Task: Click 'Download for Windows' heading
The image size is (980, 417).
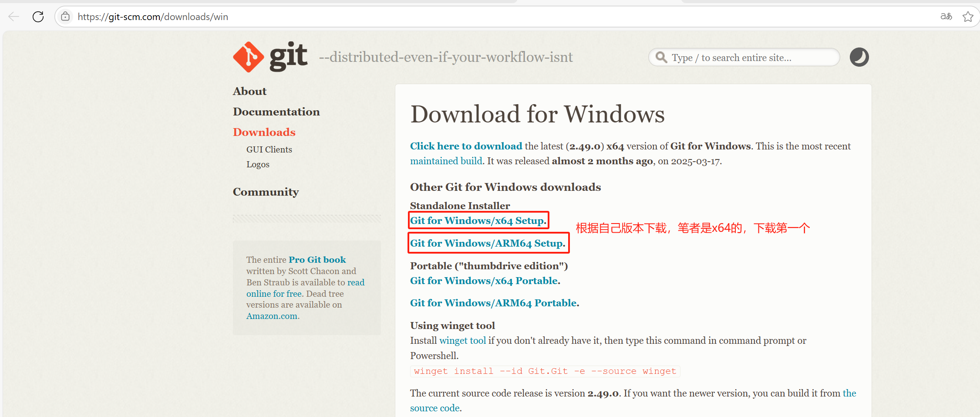Action: tap(537, 114)
